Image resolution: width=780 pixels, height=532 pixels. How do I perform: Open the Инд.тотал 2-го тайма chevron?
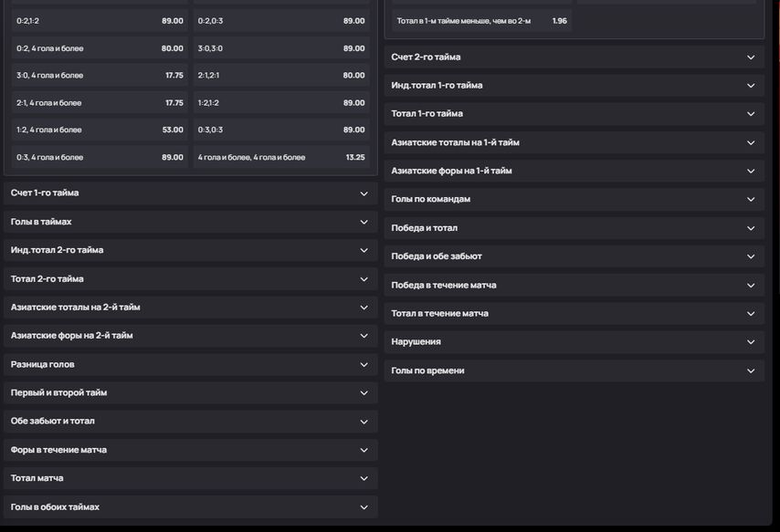[364, 250]
